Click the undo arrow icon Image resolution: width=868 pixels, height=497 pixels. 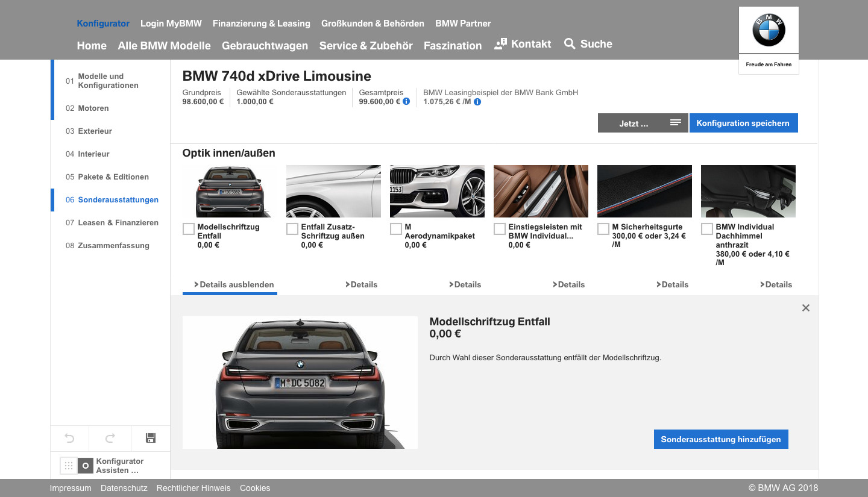(69, 439)
